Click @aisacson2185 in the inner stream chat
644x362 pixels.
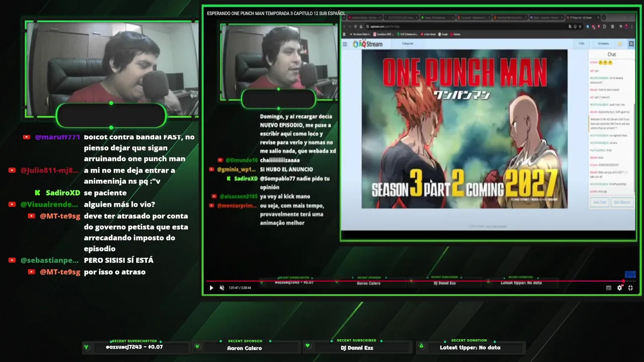coord(238,196)
